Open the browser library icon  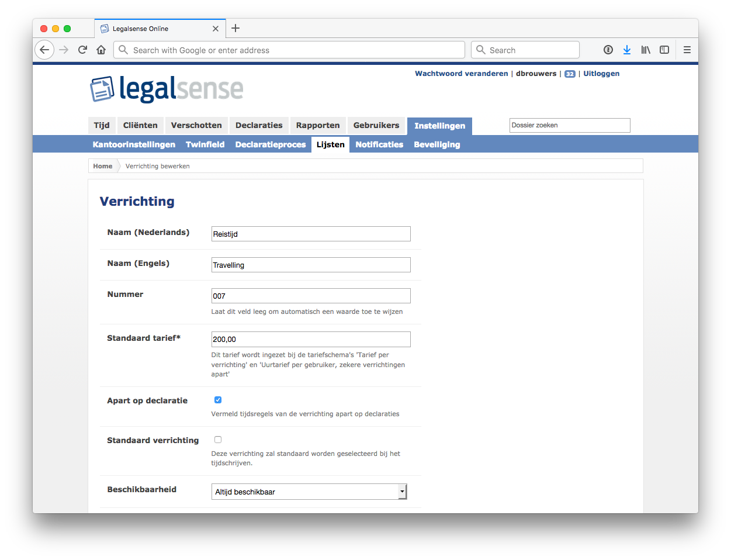click(646, 50)
